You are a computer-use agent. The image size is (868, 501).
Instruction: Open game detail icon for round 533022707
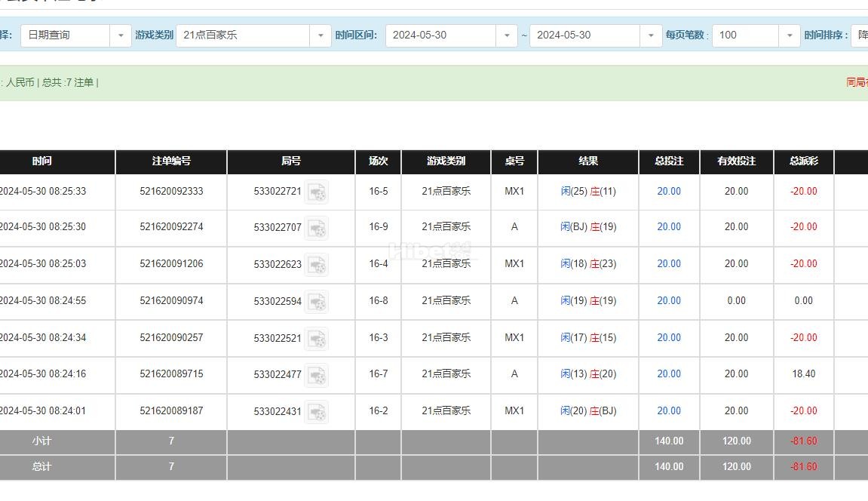317,228
